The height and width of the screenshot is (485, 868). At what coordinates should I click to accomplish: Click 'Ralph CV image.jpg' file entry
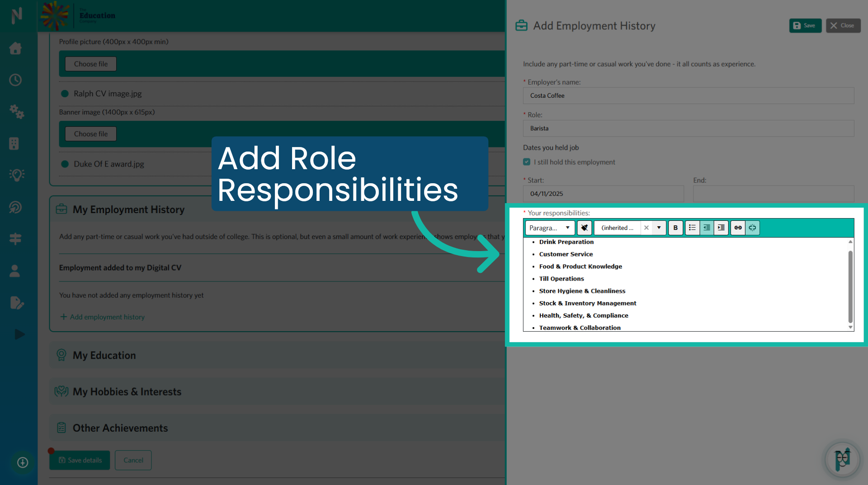pos(108,94)
